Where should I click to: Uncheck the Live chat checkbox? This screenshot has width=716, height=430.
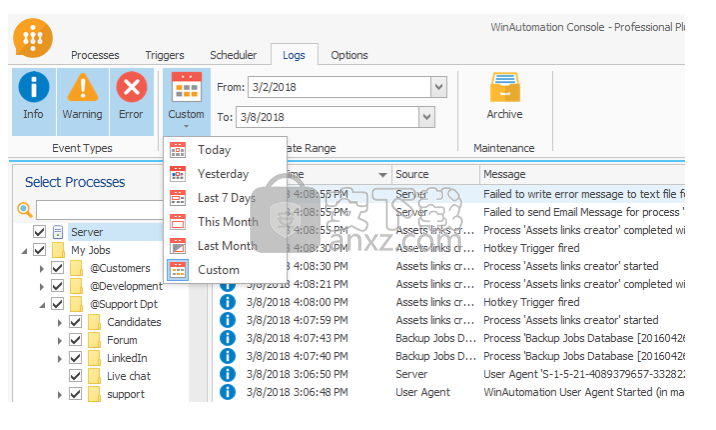(75, 376)
